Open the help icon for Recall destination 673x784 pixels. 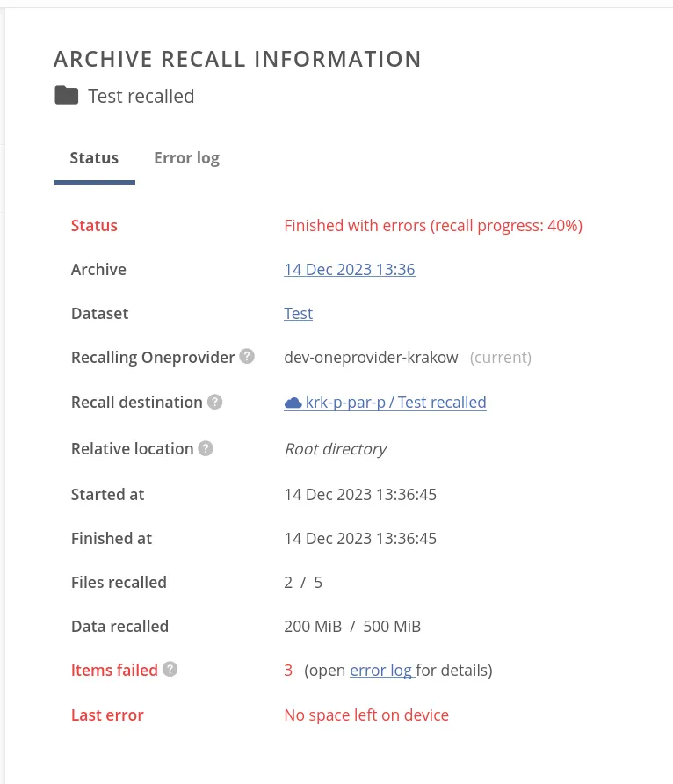[x=214, y=402]
